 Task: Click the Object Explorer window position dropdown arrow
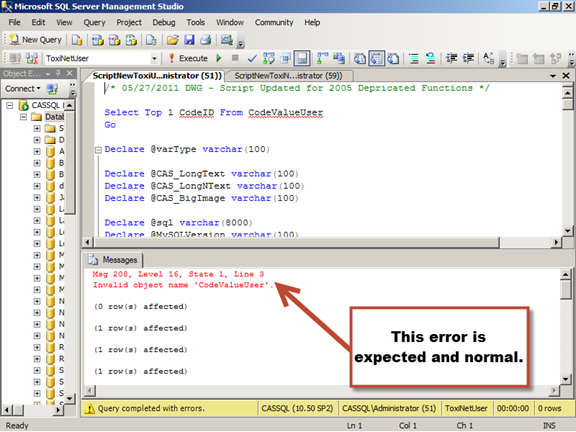click(48, 73)
